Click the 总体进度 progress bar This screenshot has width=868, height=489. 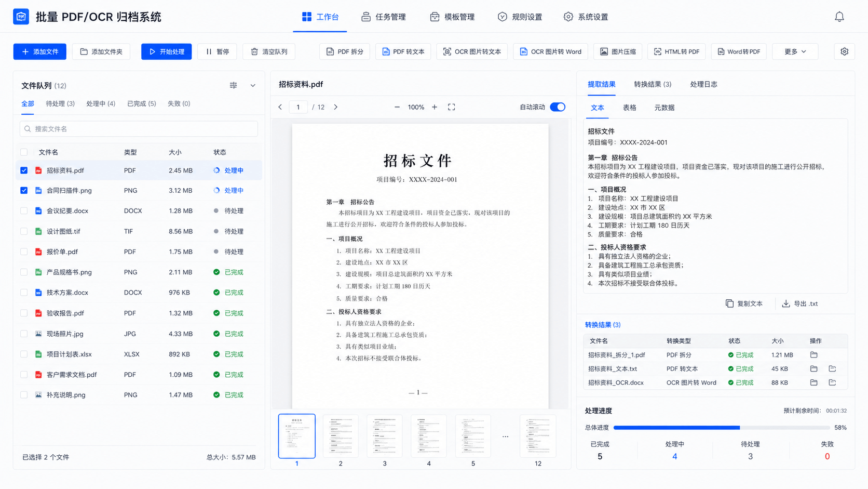722,428
